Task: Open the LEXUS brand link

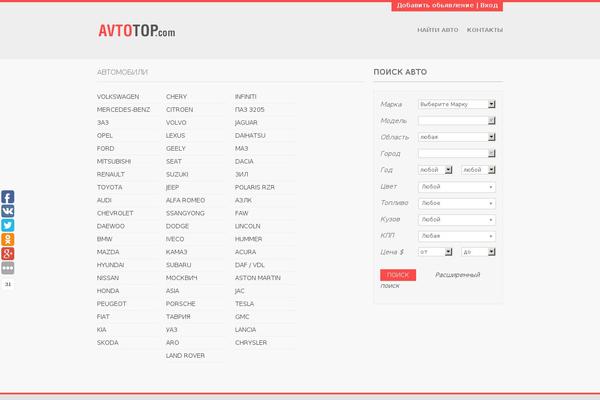Action: coord(175,136)
